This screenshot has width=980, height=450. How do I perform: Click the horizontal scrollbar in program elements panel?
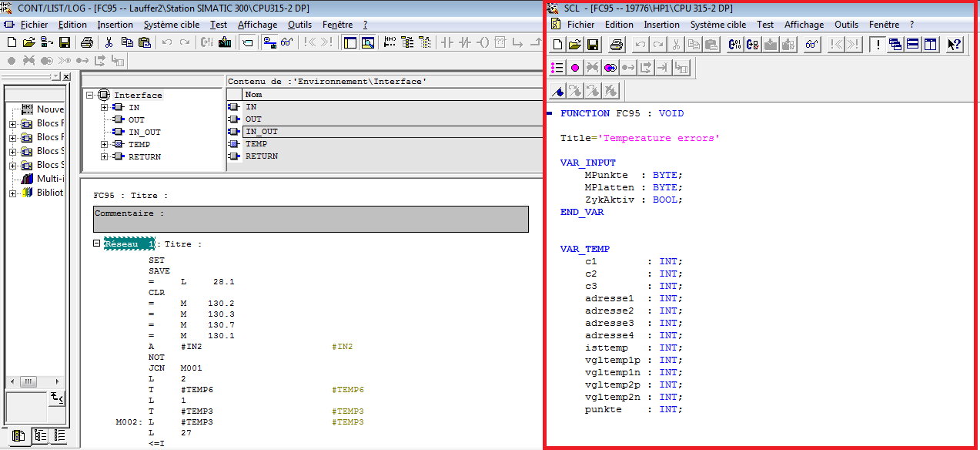tap(28, 382)
